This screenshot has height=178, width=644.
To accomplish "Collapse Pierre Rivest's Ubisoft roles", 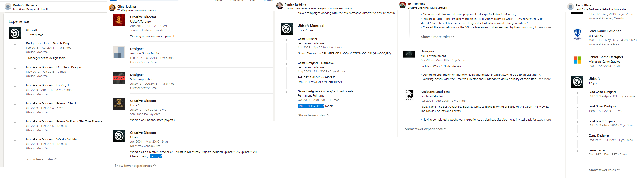I will (604, 170).
